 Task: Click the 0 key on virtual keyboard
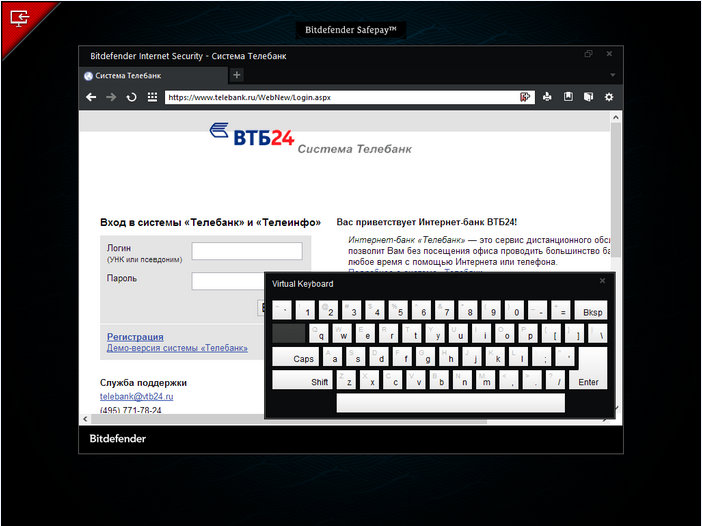click(x=514, y=310)
